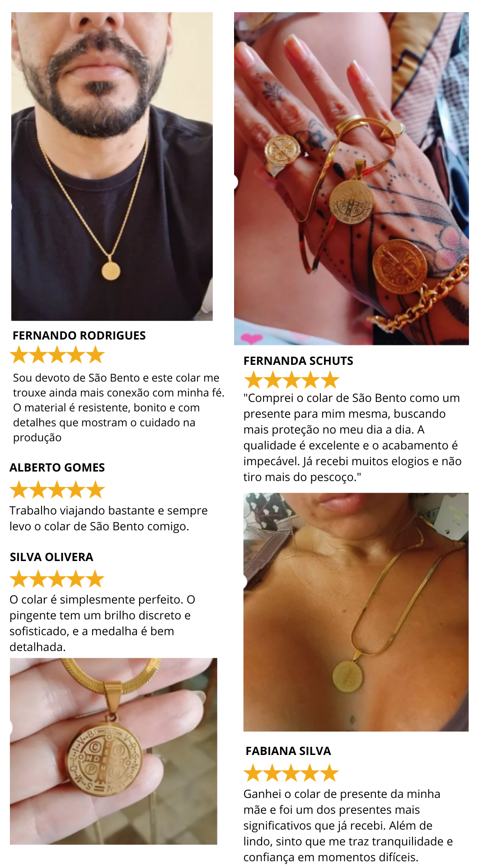
Task: Select the reviewer name Silva Olivera
Action: click(x=52, y=557)
